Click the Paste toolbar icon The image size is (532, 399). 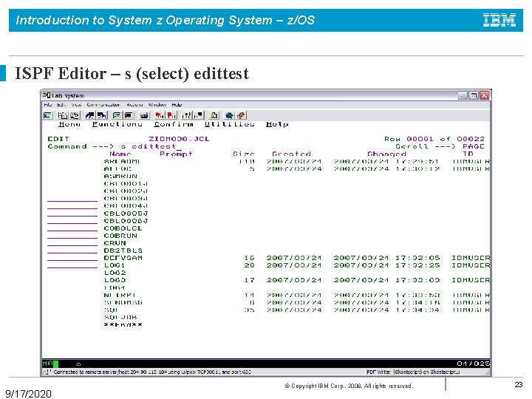click(75, 115)
